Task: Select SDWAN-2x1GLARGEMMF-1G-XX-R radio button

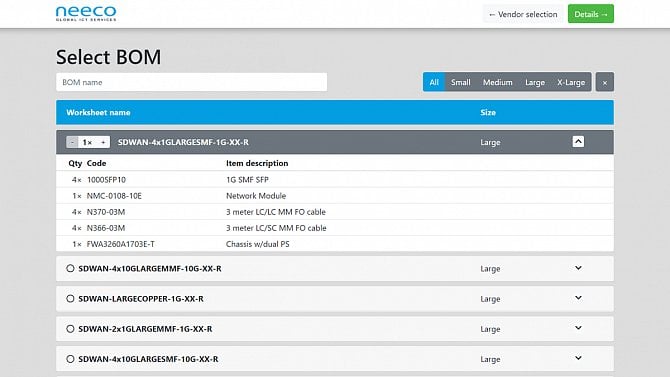Action: pos(70,329)
